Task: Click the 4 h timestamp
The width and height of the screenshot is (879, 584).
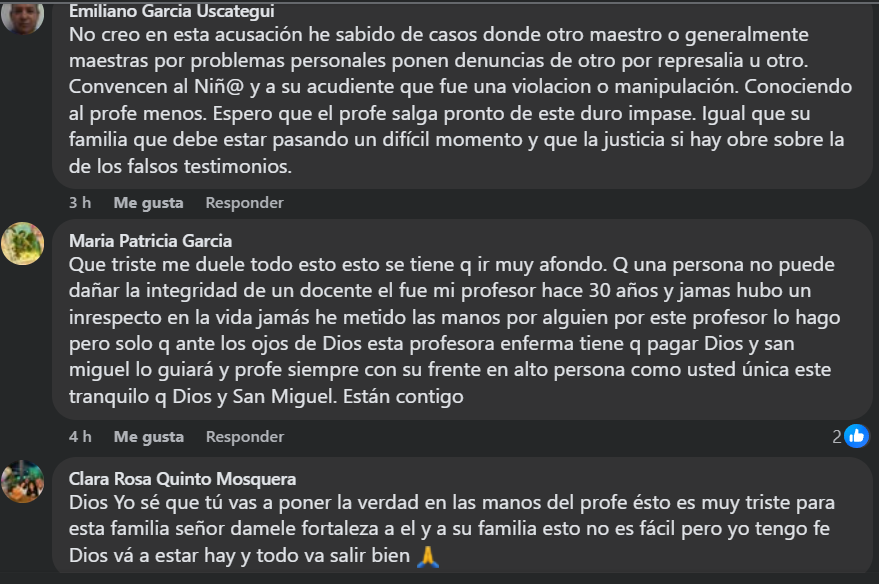Action: pyautogui.click(x=80, y=437)
